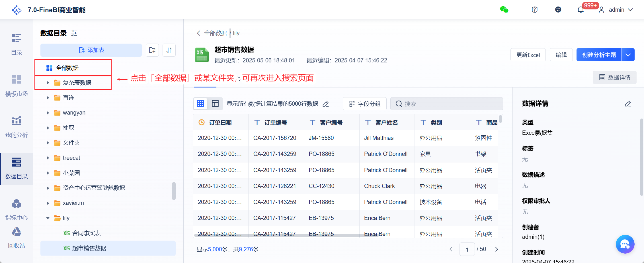Open the admin user menu
The image size is (644, 263).
click(x=616, y=10)
